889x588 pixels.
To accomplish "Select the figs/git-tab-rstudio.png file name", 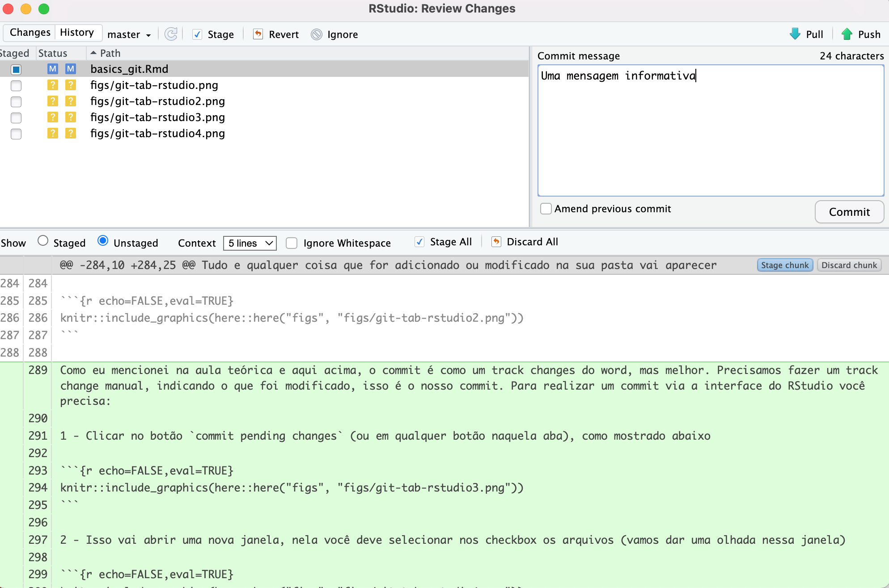I will pos(154,85).
